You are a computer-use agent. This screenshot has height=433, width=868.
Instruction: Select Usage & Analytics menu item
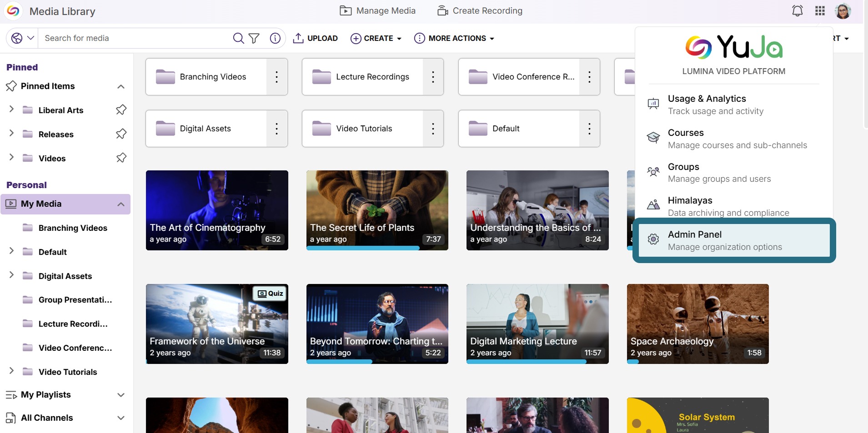[734, 105]
